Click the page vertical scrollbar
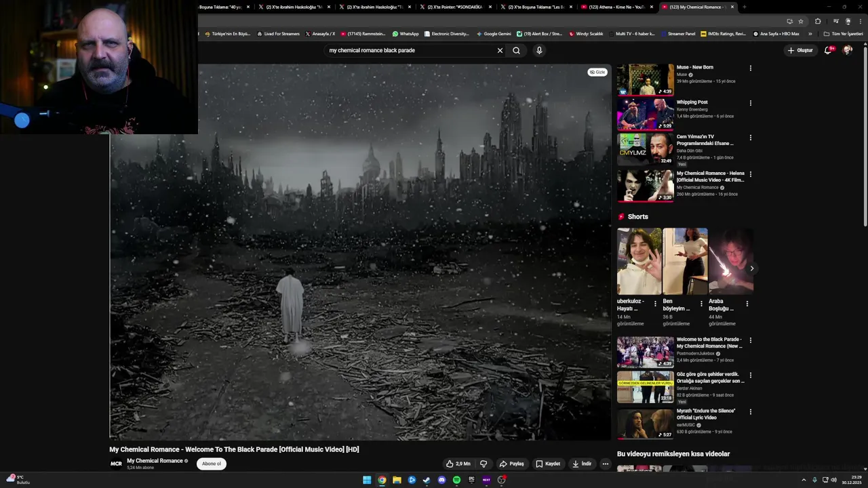This screenshot has height=488, width=868. (865, 136)
